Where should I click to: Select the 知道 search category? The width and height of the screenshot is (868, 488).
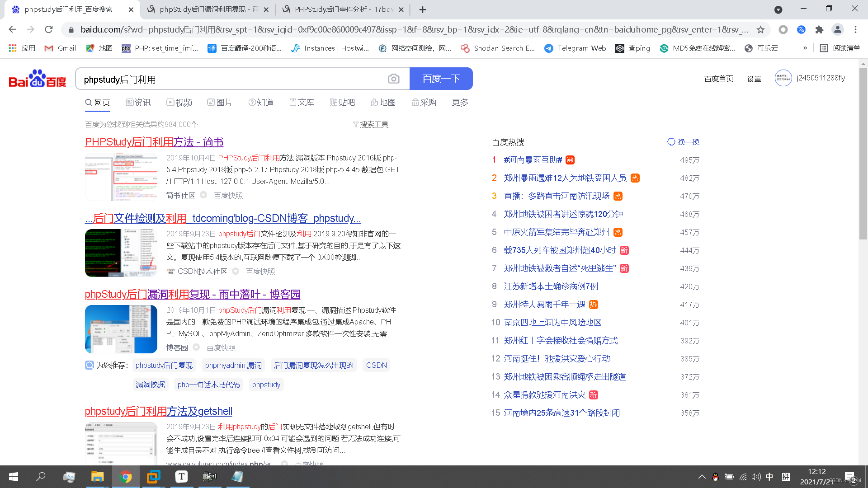tap(261, 103)
